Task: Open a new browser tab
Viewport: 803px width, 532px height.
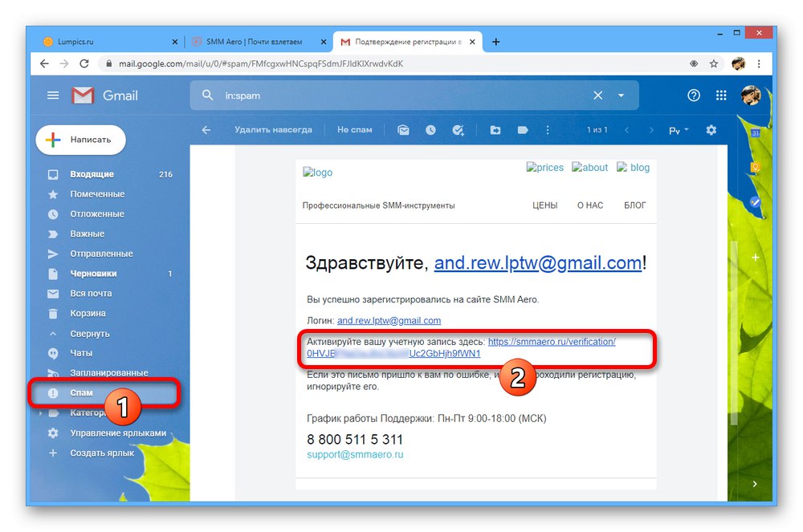Action: pyautogui.click(x=495, y=42)
